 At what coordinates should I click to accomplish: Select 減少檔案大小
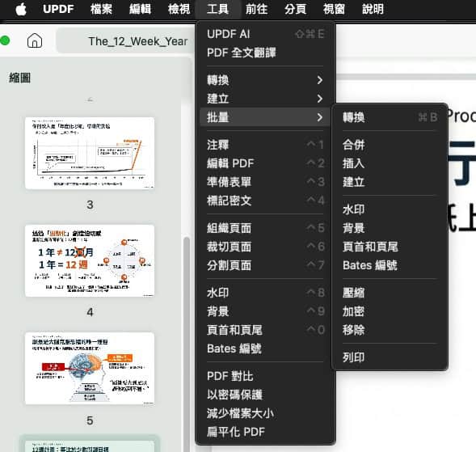(265, 413)
